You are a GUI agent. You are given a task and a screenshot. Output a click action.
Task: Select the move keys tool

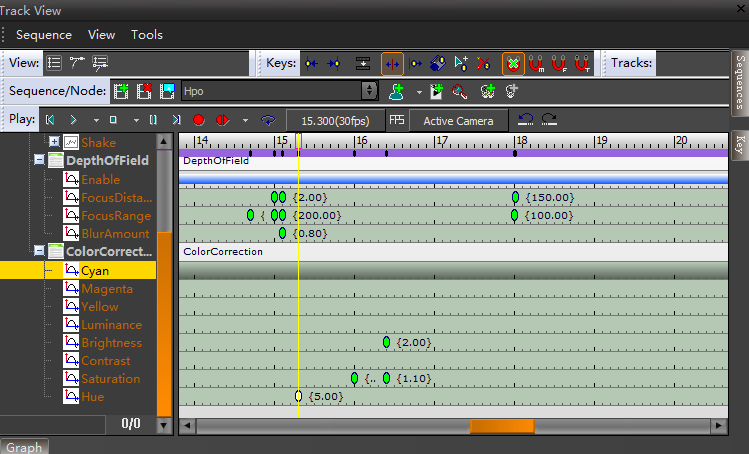tap(392, 63)
